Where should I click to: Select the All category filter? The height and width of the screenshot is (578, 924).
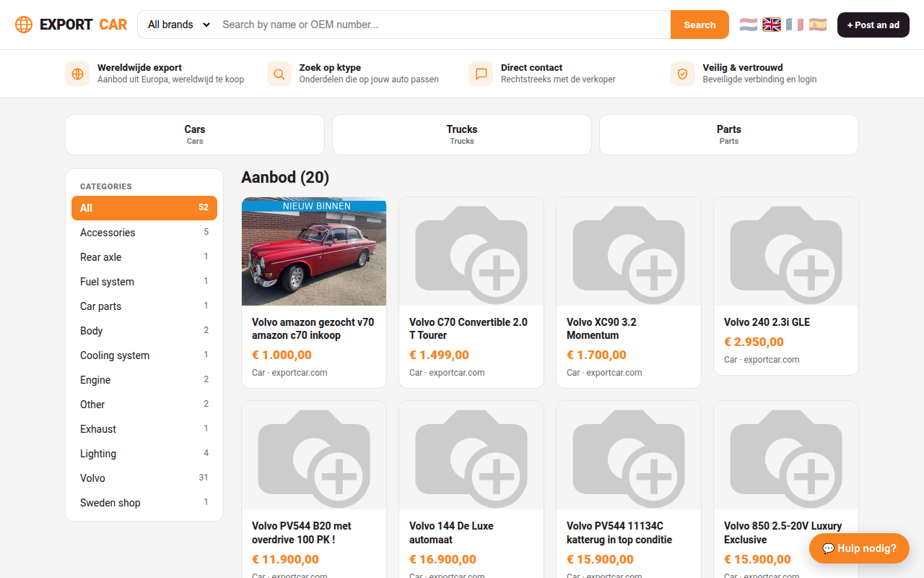click(x=144, y=208)
